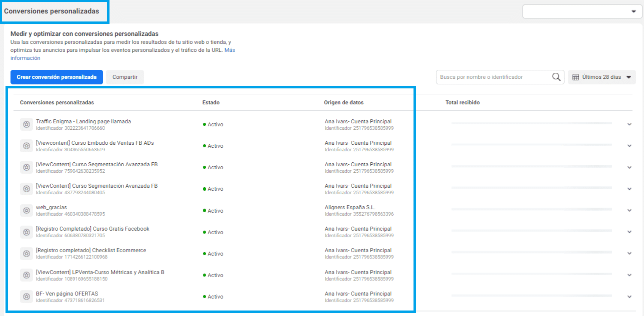This screenshot has height=316, width=644.
Task: Expand the Curso Embudo de Ventas row
Action: pos(629,146)
